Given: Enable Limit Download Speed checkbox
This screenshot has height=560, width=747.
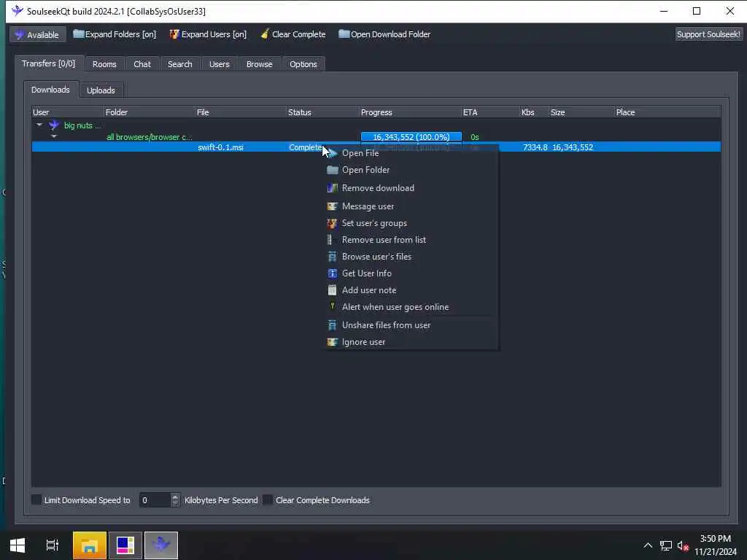Looking at the screenshot, I should 36,499.
